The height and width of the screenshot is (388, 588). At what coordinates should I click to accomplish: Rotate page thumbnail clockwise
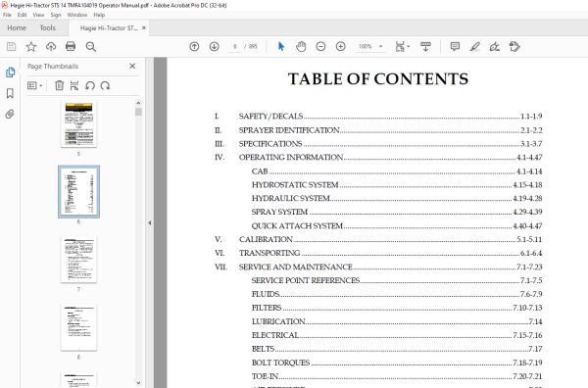[106, 85]
